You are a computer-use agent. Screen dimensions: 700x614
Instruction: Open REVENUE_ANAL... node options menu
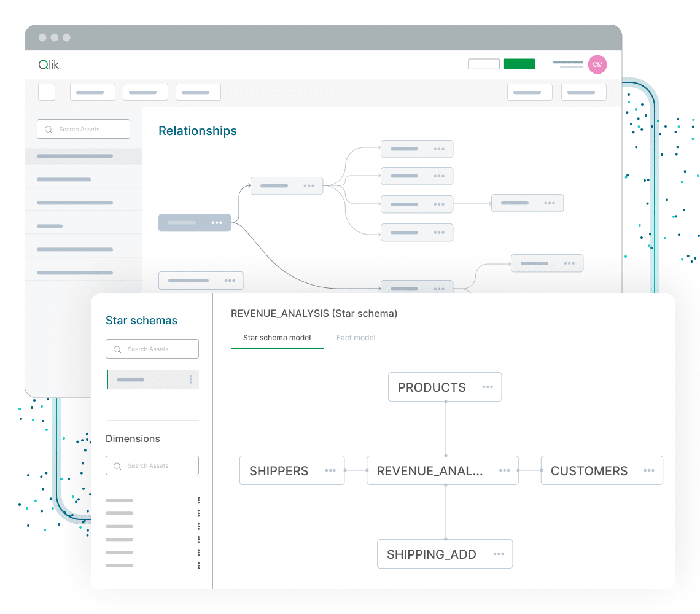click(x=505, y=470)
